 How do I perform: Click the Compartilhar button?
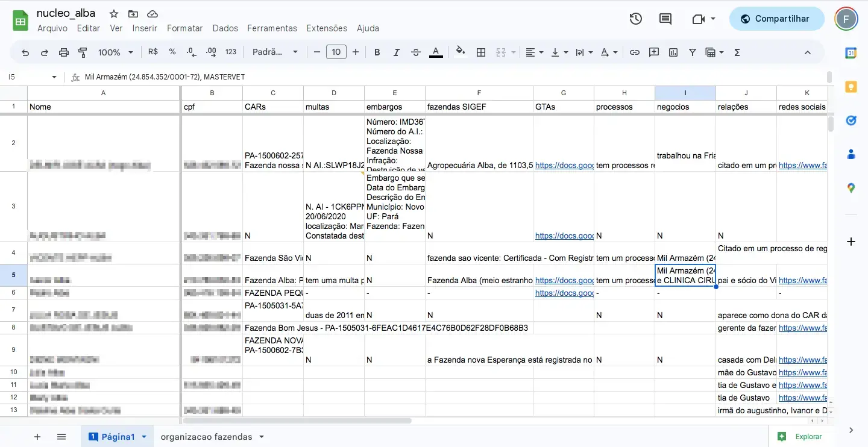[x=776, y=19]
